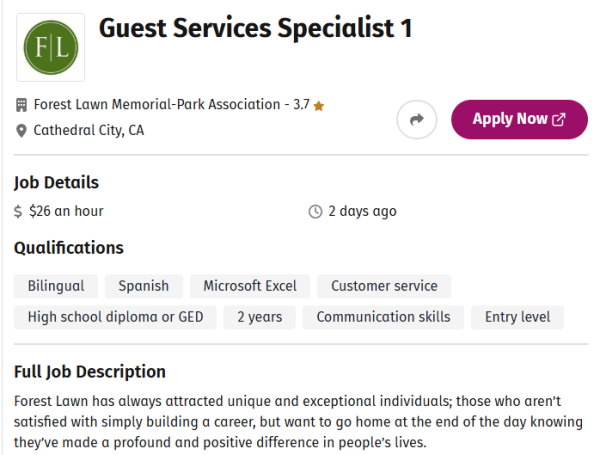Open Forest Lawn Memorial-Park Association company link
600x455 pixels.
[157, 104]
